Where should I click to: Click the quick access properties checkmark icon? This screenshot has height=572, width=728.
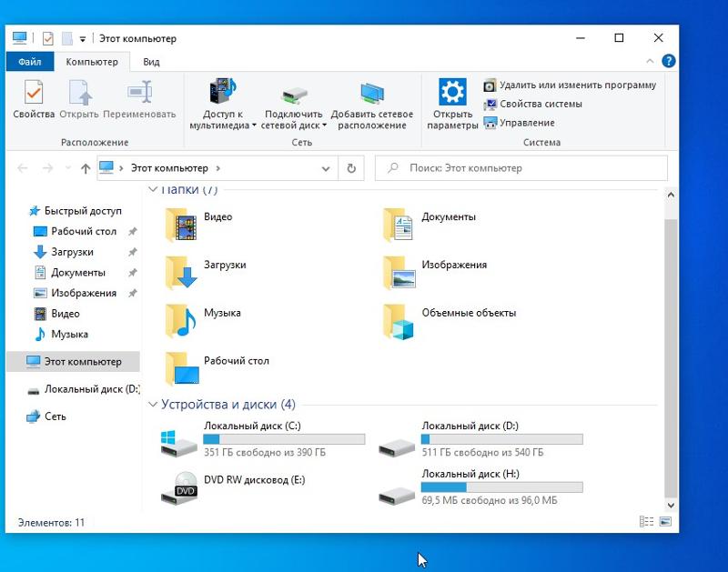[48, 38]
